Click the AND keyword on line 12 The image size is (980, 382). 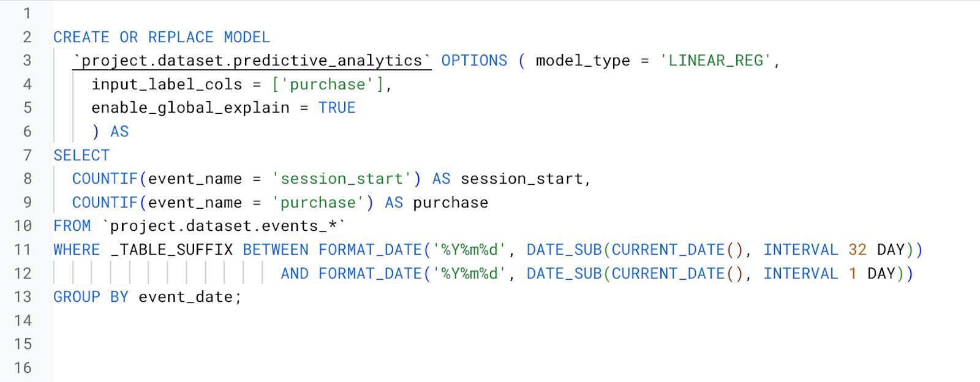pyautogui.click(x=295, y=274)
